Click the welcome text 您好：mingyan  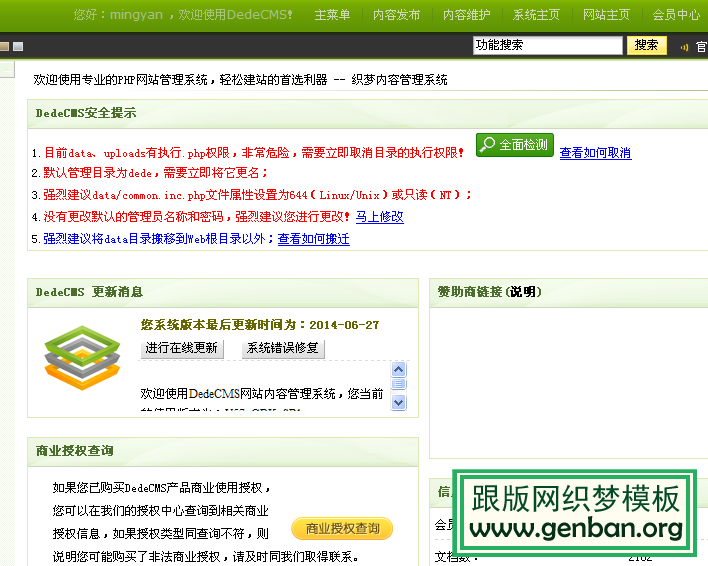pyautogui.click(x=118, y=15)
